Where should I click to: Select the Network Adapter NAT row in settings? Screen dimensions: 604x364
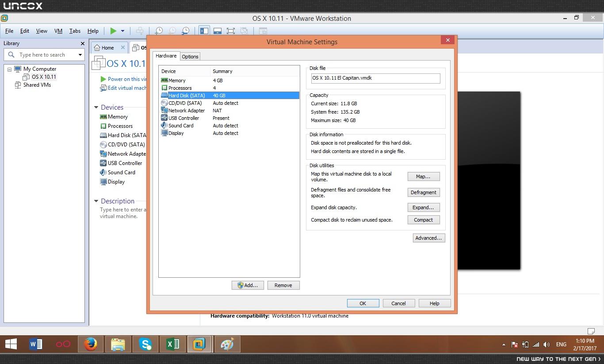pyautogui.click(x=229, y=111)
